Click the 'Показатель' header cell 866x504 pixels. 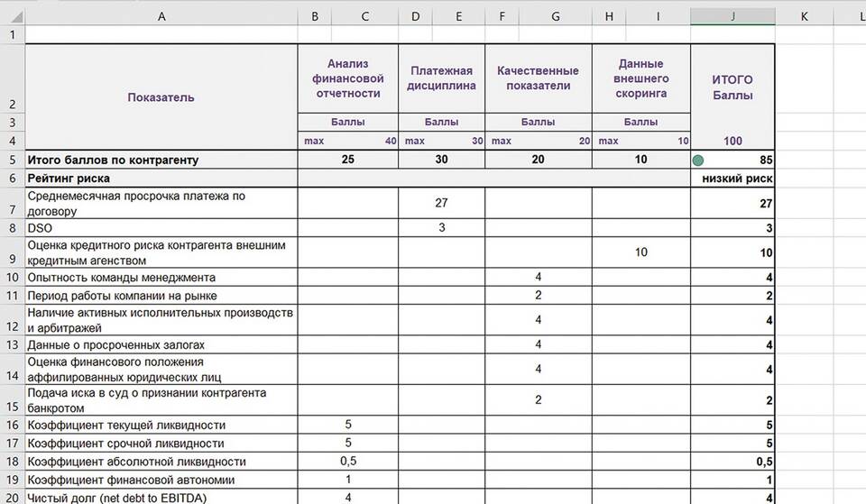click(161, 97)
